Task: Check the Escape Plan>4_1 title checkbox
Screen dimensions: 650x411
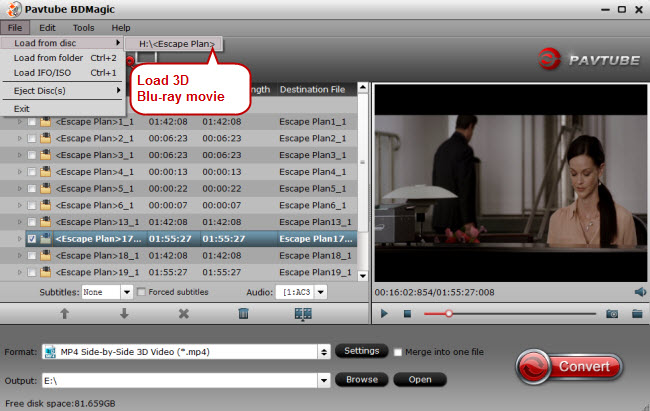Action: tap(32, 172)
